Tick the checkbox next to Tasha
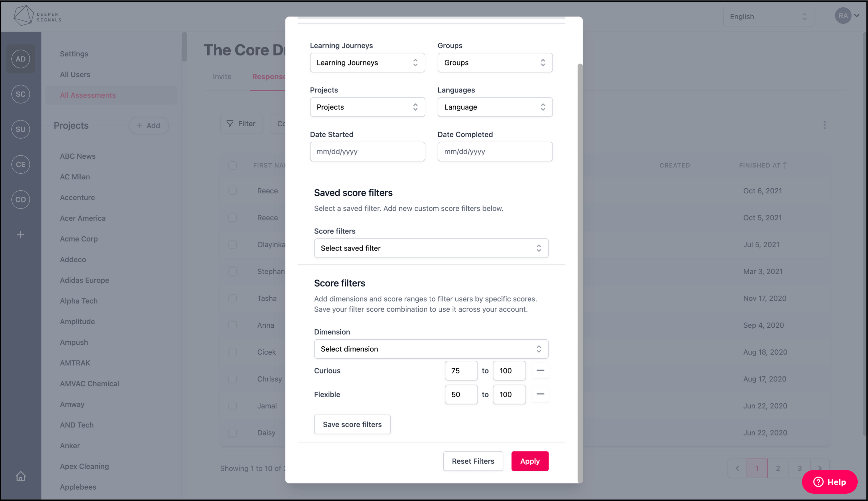The height and width of the screenshot is (501, 868). tap(232, 298)
